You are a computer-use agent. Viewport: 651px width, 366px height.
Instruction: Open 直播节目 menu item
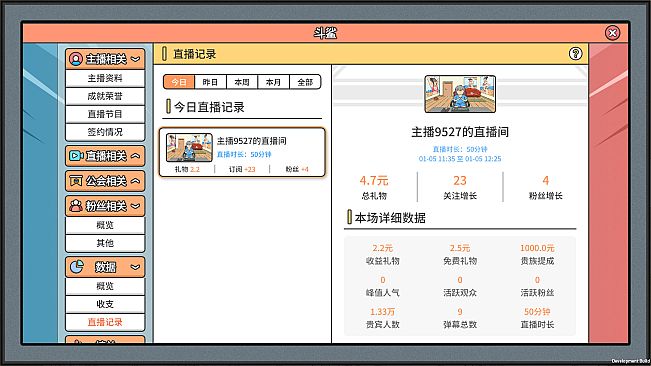pos(105,114)
